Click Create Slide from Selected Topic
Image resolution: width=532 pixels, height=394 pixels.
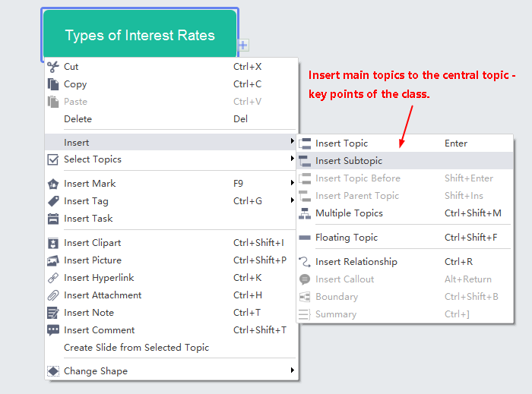point(136,348)
